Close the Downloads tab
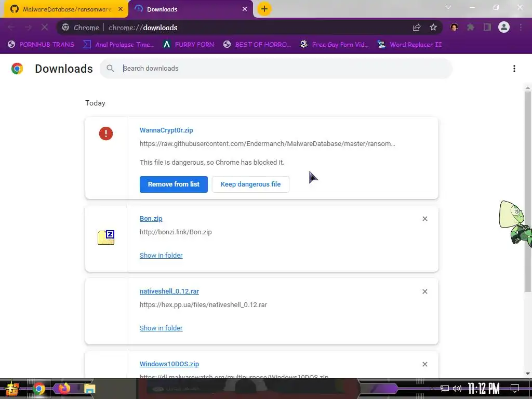This screenshot has height=399, width=532. [245, 9]
